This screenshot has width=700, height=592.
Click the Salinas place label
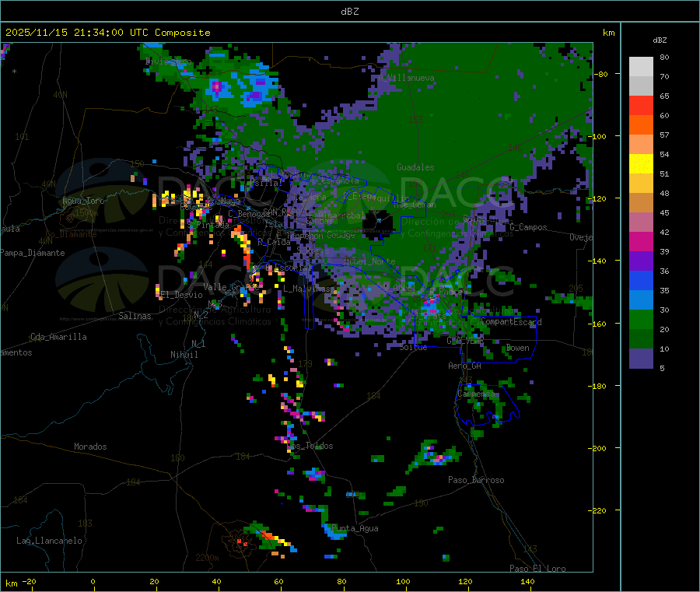click(135, 316)
